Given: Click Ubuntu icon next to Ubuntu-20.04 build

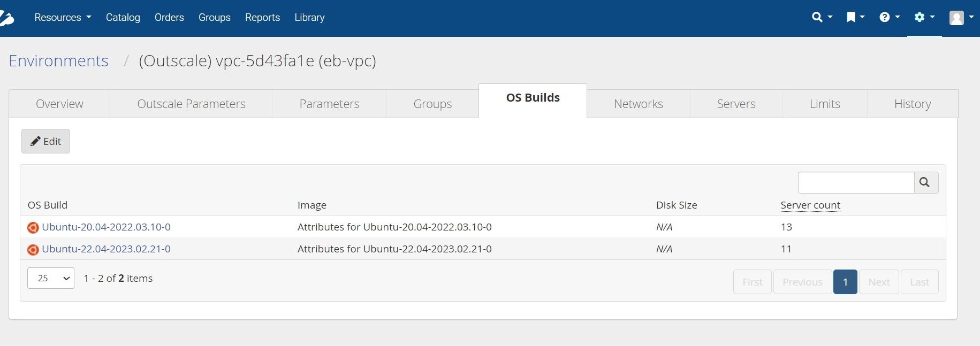Looking at the screenshot, I should tap(33, 228).
